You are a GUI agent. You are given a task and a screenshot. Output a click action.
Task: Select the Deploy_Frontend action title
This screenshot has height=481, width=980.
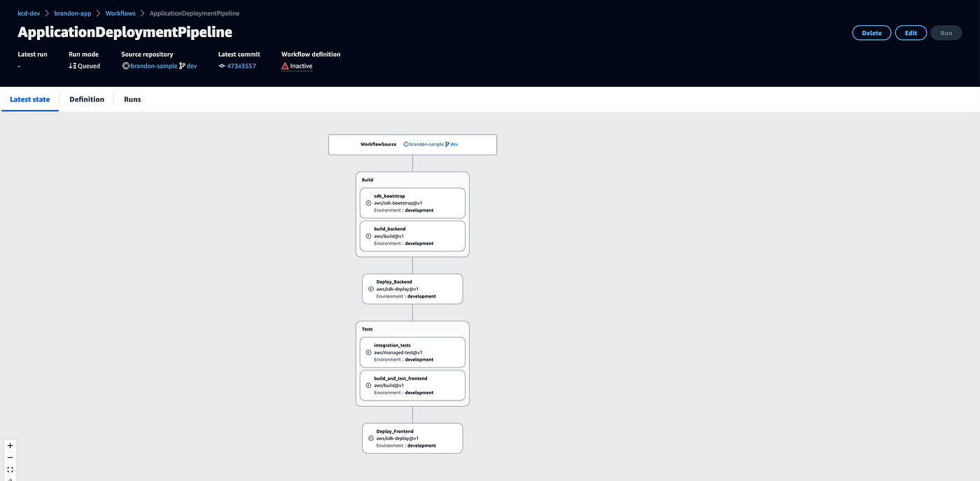click(395, 431)
